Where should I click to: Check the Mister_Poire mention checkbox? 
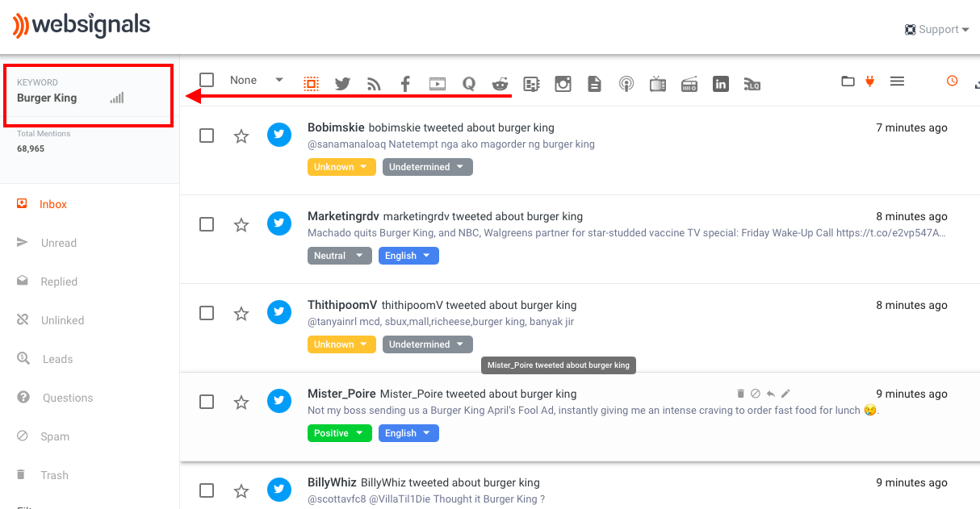[x=207, y=402]
